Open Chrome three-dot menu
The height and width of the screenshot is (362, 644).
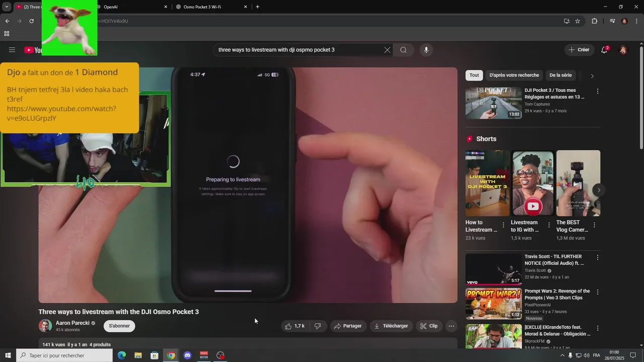[x=637, y=21]
